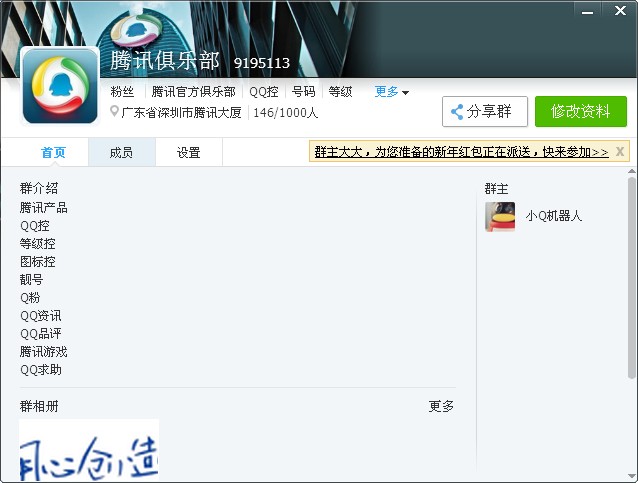Click 图标控 in group intro
Viewport: 638px width, 483px height.
(x=37, y=262)
